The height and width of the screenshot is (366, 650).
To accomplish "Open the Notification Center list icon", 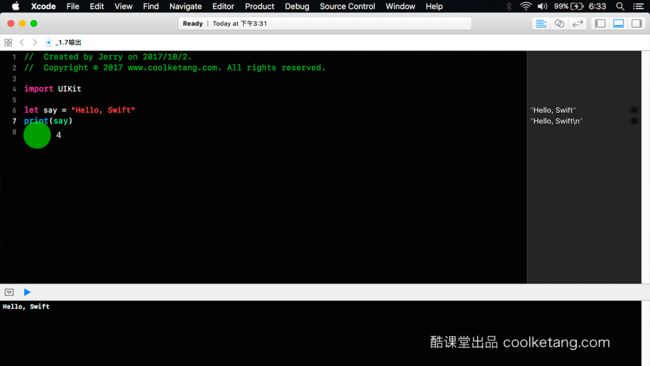I will click(638, 6).
